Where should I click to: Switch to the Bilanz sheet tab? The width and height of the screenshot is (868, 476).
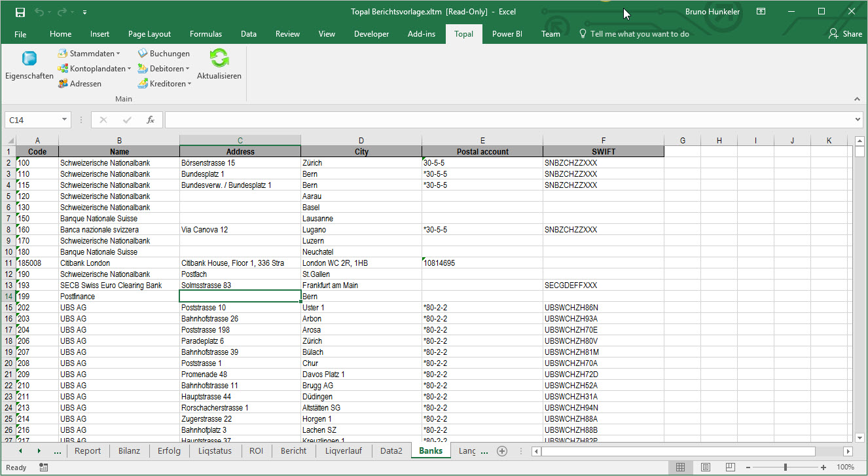coord(129,451)
